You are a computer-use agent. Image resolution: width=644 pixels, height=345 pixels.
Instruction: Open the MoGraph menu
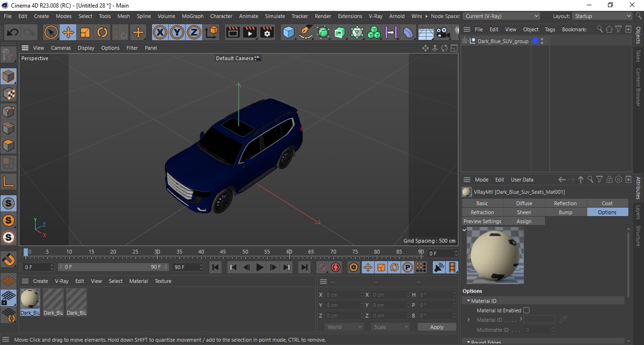click(193, 16)
